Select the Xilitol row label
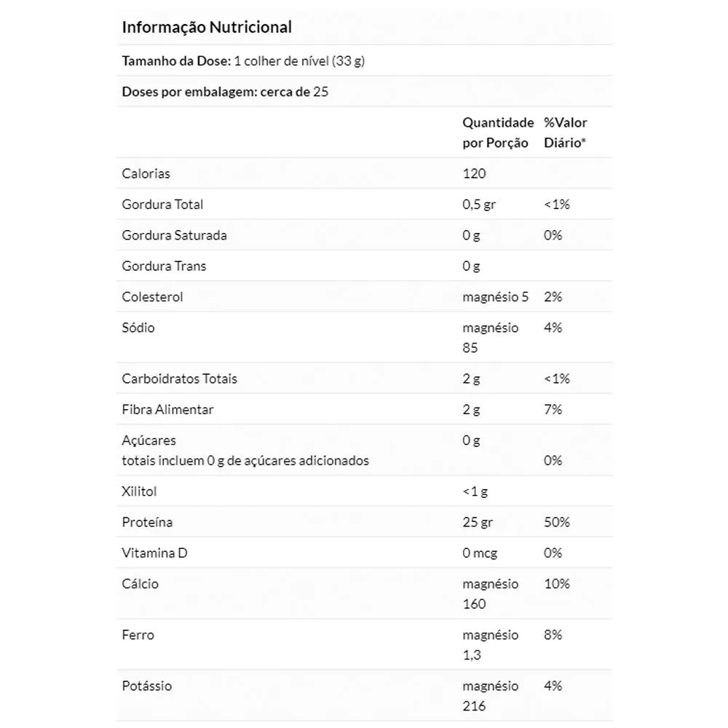Viewport: 728px width, 728px height. (x=139, y=491)
